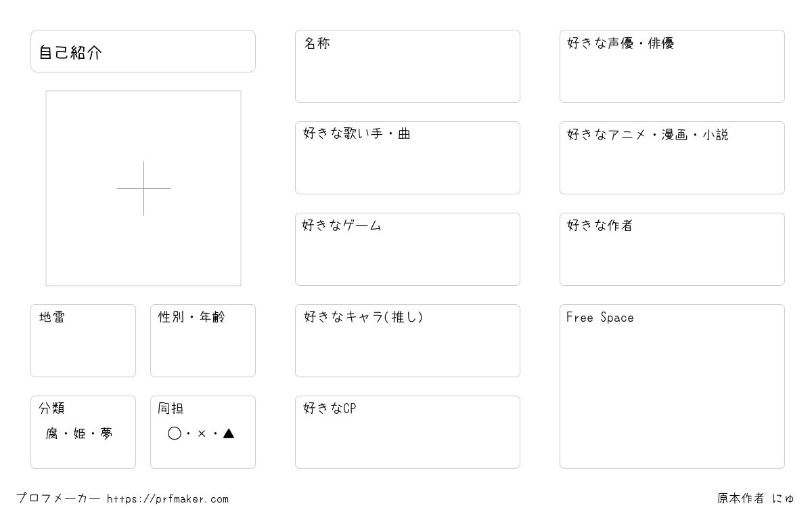Click the 好きなゲーム field
Viewport: 812px width, 508px height.
(x=407, y=249)
